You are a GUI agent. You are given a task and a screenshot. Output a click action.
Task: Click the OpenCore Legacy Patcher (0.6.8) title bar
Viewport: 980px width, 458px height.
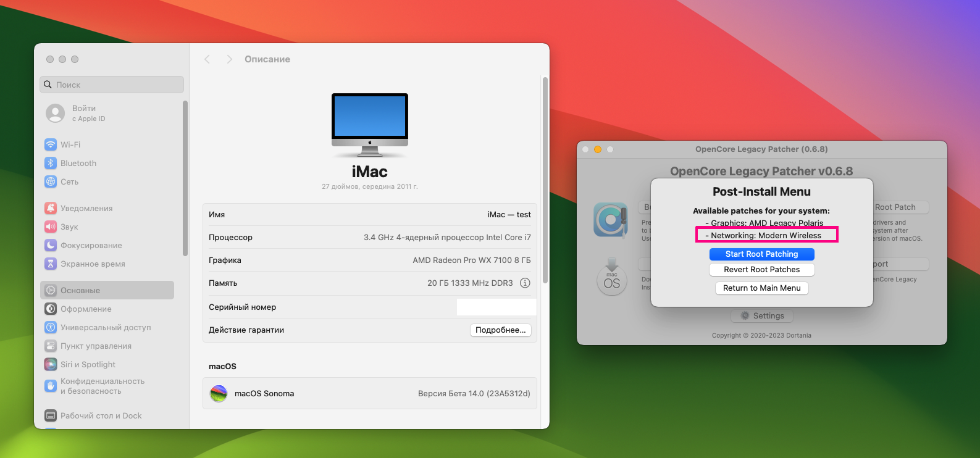761,149
